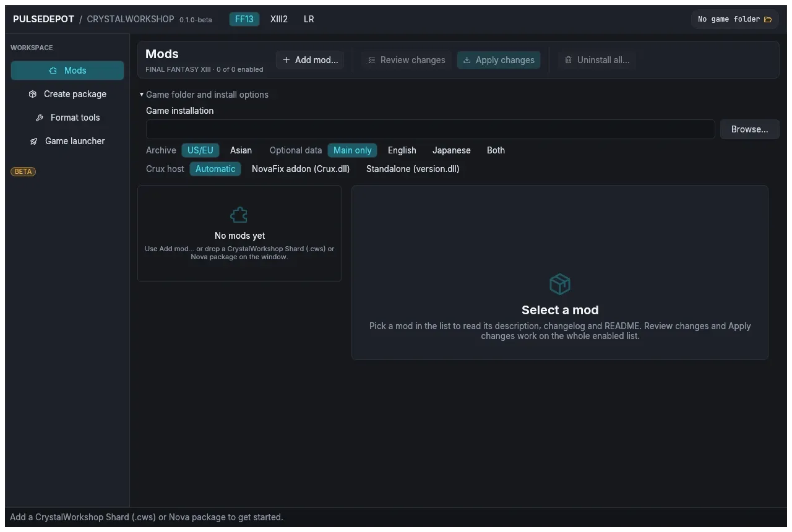Set Optional data to Main only
This screenshot has height=532, width=792.
coord(353,150)
